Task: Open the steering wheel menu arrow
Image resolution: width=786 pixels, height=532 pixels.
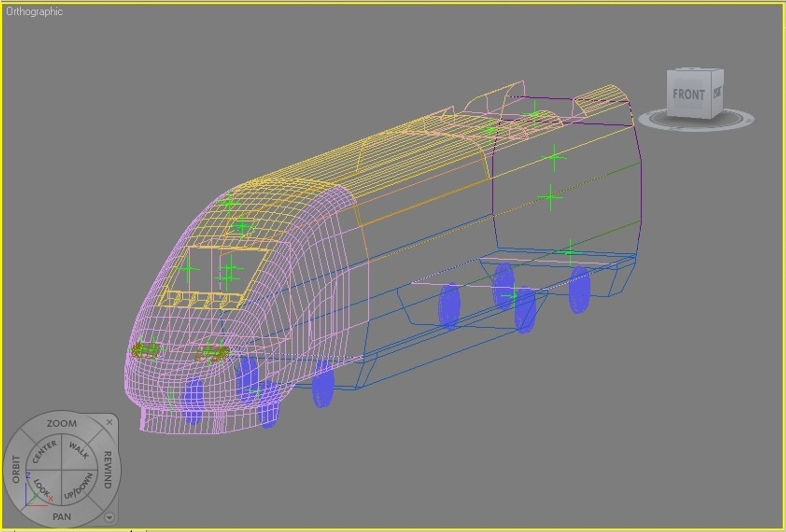Action: click(x=109, y=517)
